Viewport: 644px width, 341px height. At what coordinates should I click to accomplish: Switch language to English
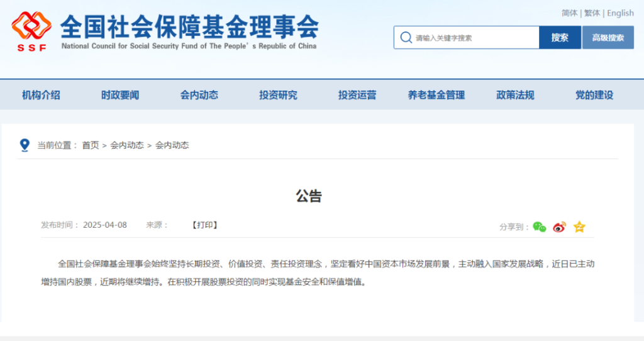620,13
